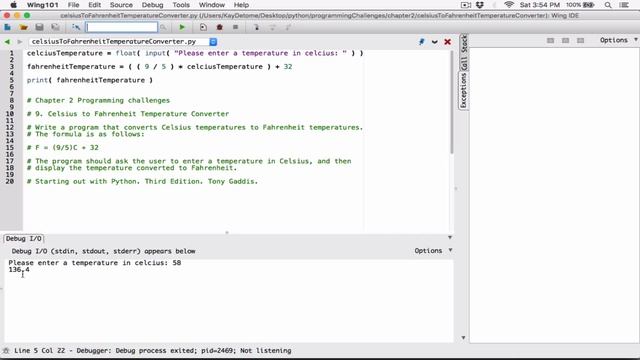Click the comment '# F = (9/5)C + 32'
Viewport: 640px width, 360px height.
(x=62, y=147)
